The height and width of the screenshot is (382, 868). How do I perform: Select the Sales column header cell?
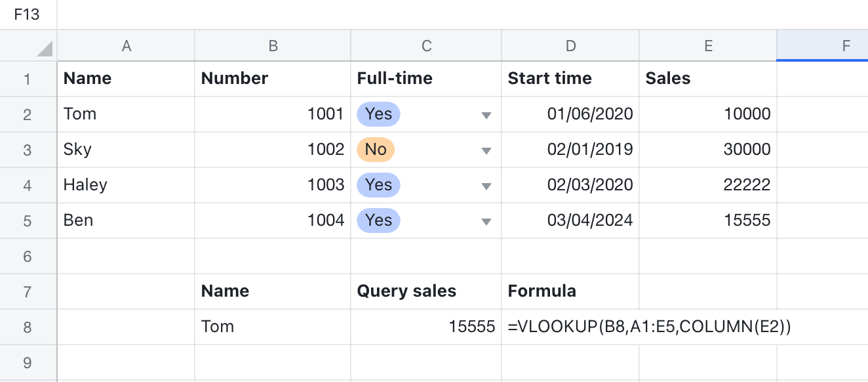708,79
